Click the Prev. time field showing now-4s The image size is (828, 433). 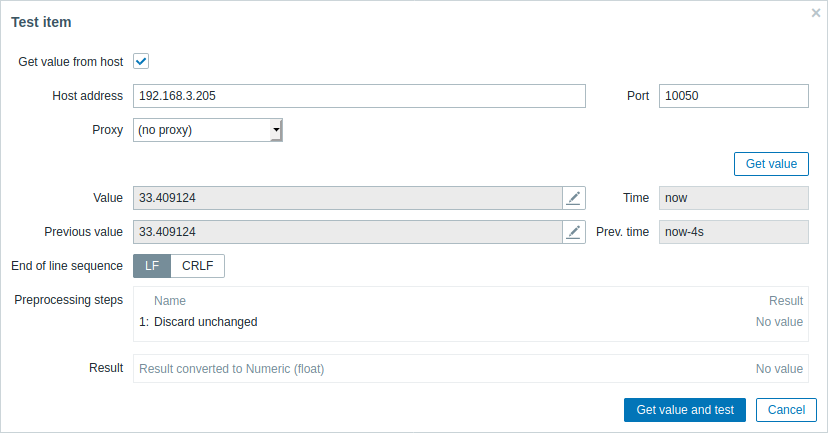point(733,232)
